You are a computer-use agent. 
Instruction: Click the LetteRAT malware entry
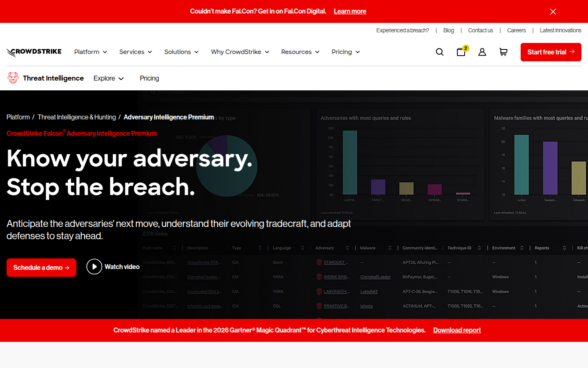(369, 292)
